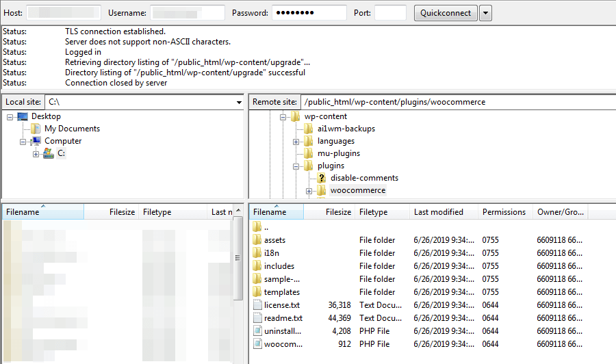Click the woocommerce folder icon in remote tree
This screenshot has height=364, width=616.
pyautogui.click(x=322, y=191)
